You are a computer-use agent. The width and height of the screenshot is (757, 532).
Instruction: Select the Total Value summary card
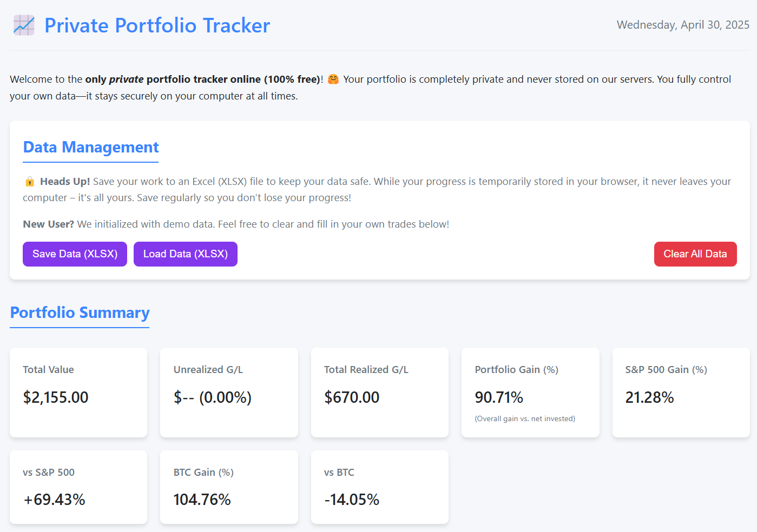pos(78,393)
